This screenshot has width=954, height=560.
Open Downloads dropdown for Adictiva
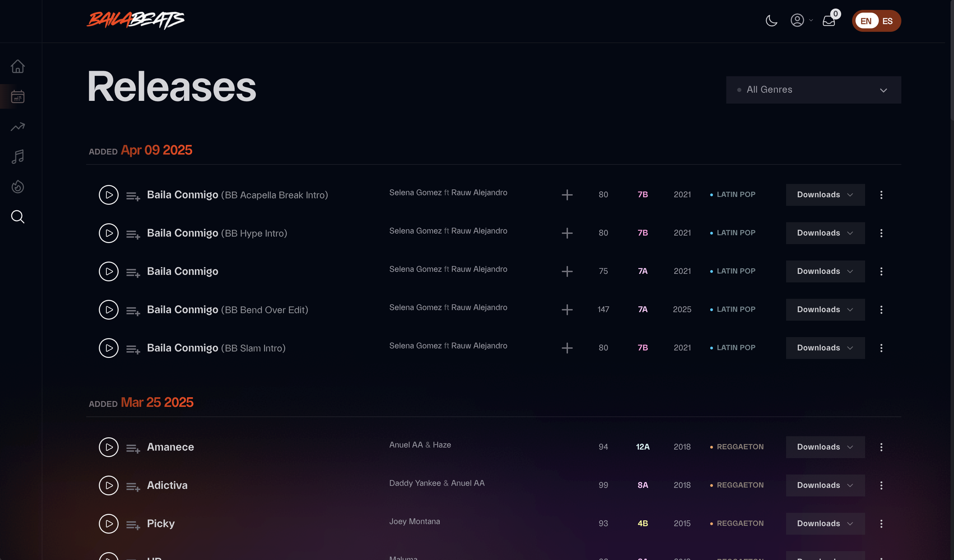pyautogui.click(x=825, y=485)
